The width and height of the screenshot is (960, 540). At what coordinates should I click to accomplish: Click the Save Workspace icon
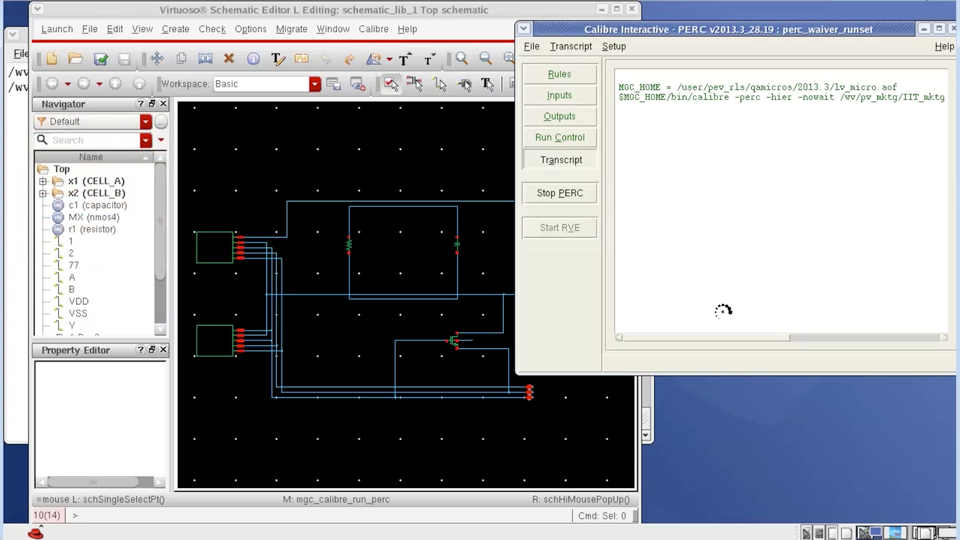[334, 84]
